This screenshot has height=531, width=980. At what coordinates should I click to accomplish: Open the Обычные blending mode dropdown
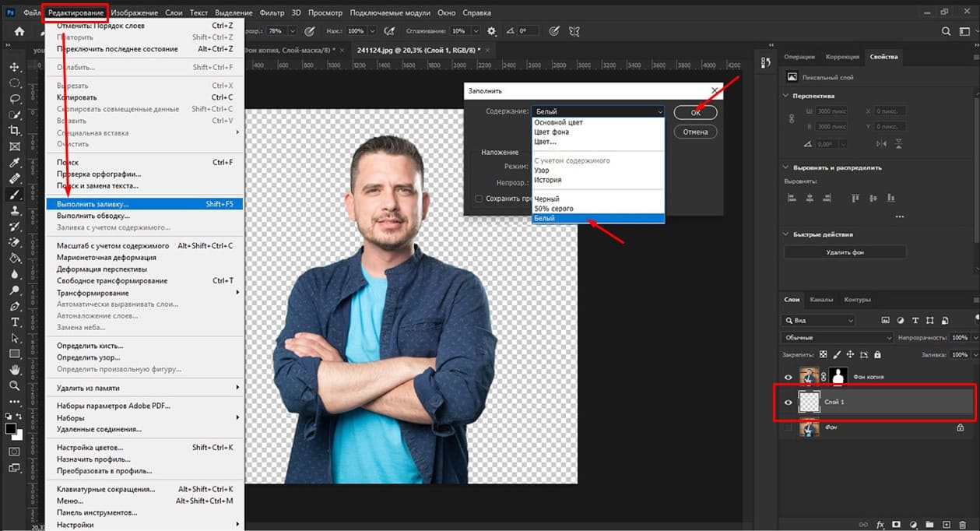838,337
